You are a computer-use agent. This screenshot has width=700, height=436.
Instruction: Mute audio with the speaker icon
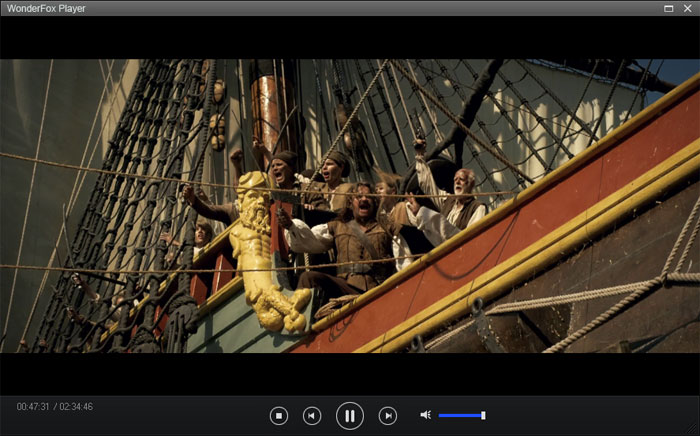click(425, 415)
